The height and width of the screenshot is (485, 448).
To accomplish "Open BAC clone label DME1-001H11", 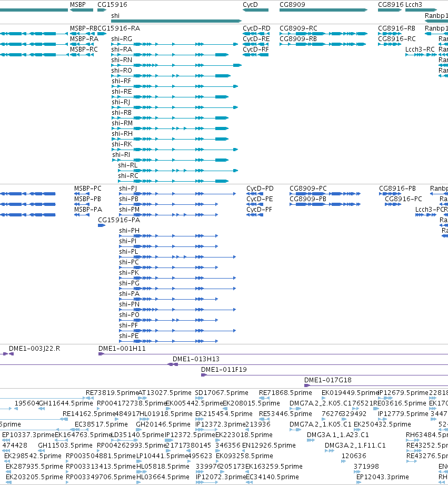I will click(x=122, y=349).
